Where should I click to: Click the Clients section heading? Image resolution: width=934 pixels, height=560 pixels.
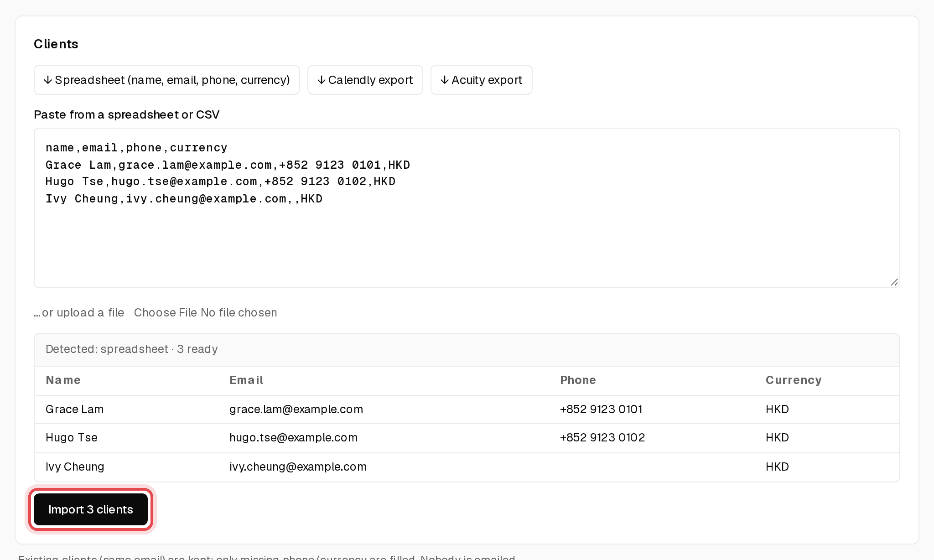pyautogui.click(x=56, y=44)
